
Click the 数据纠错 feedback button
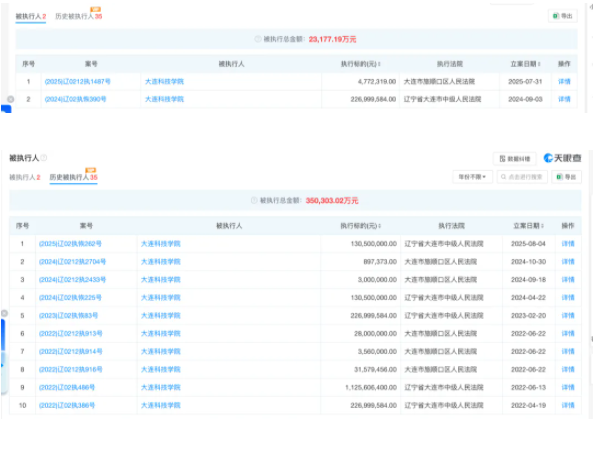[x=514, y=158]
